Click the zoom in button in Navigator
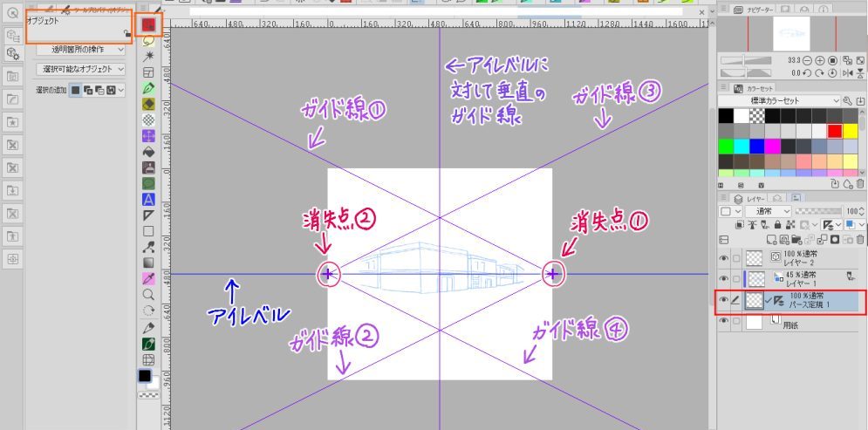 pyautogui.click(x=821, y=60)
